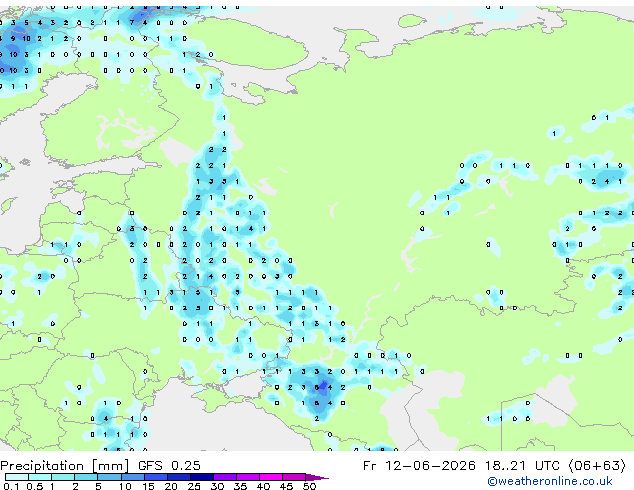The height and width of the screenshot is (490, 634).
Task: Click the 15 to 20 mm legend swatch
Action: pyautogui.click(x=155, y=477)
